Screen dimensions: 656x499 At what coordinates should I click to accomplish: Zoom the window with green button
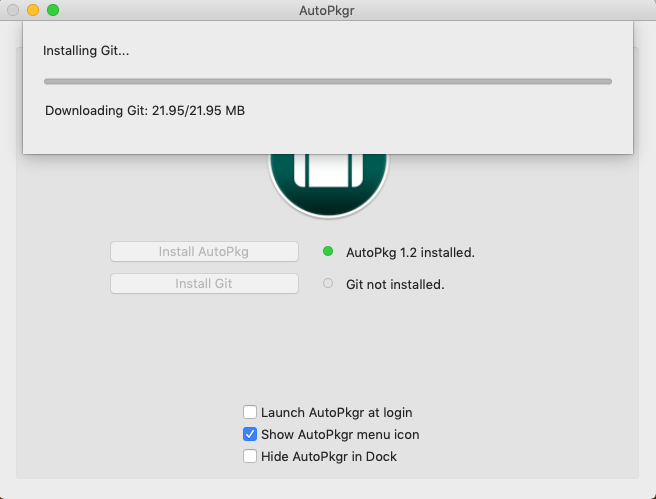(53, 10)
